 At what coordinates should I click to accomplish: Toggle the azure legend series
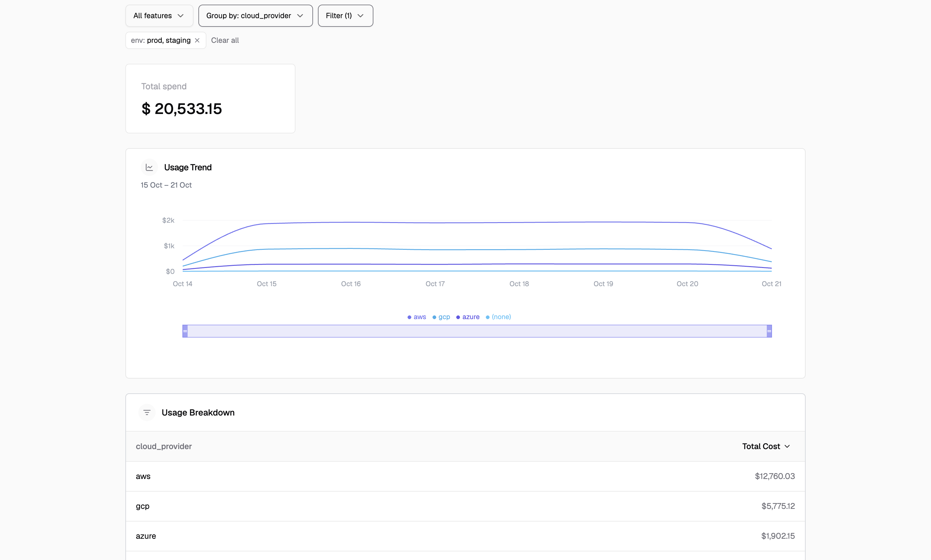[468, 317]
